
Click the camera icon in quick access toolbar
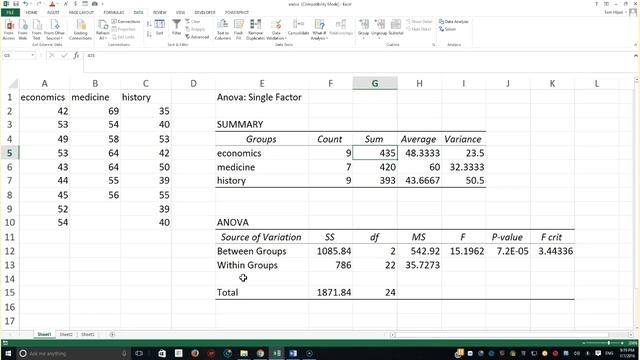point(94,4)
